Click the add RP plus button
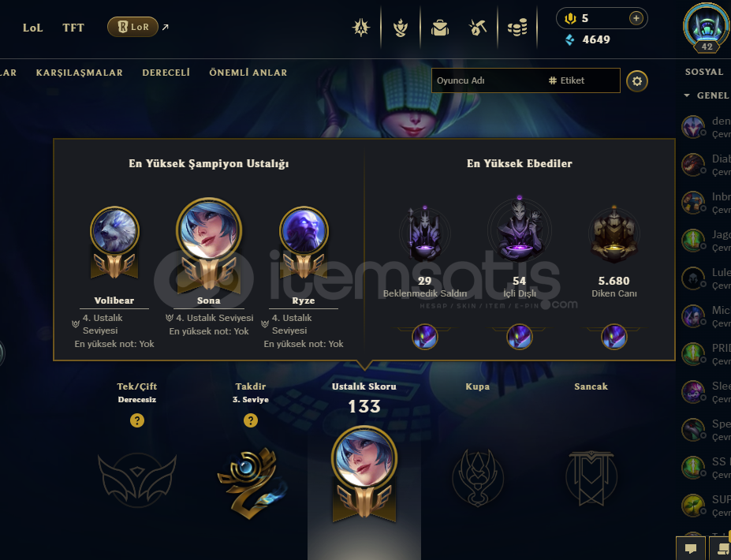 coord(636,18)
